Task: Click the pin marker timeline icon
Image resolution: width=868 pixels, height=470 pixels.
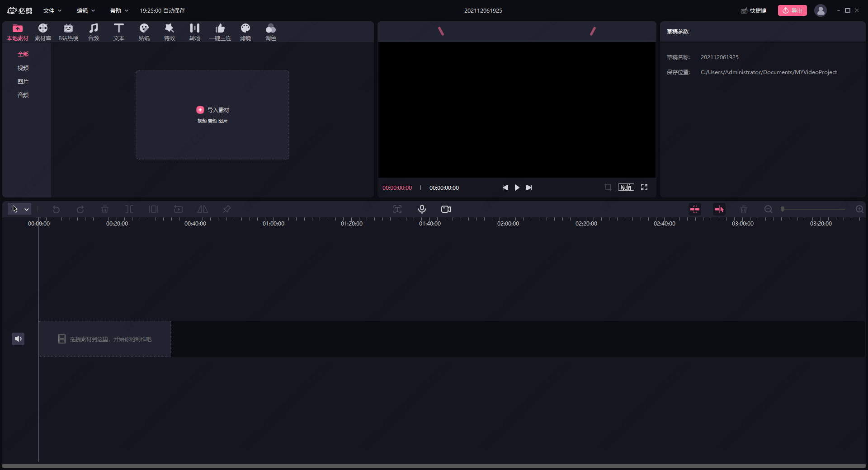Action: point(227,209)
